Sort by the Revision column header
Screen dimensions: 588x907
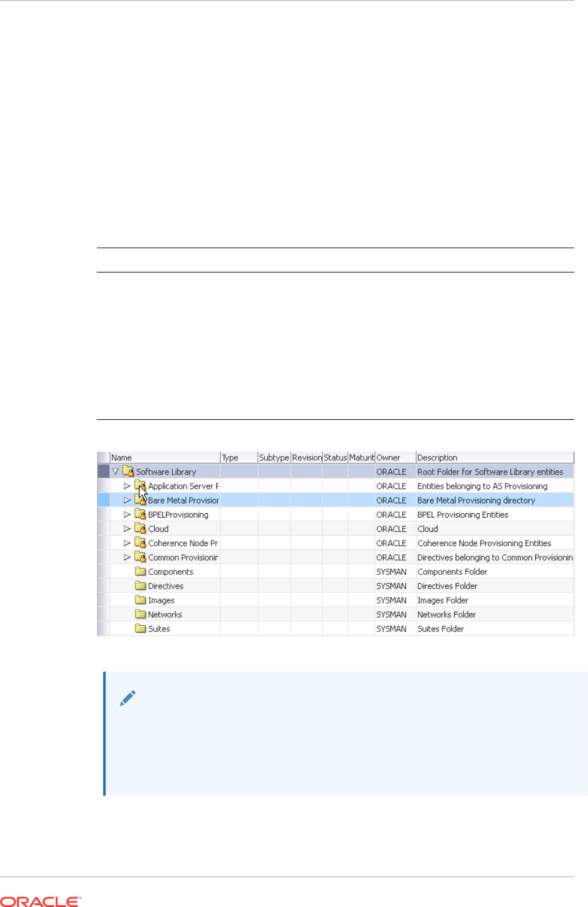pos(306,458)
